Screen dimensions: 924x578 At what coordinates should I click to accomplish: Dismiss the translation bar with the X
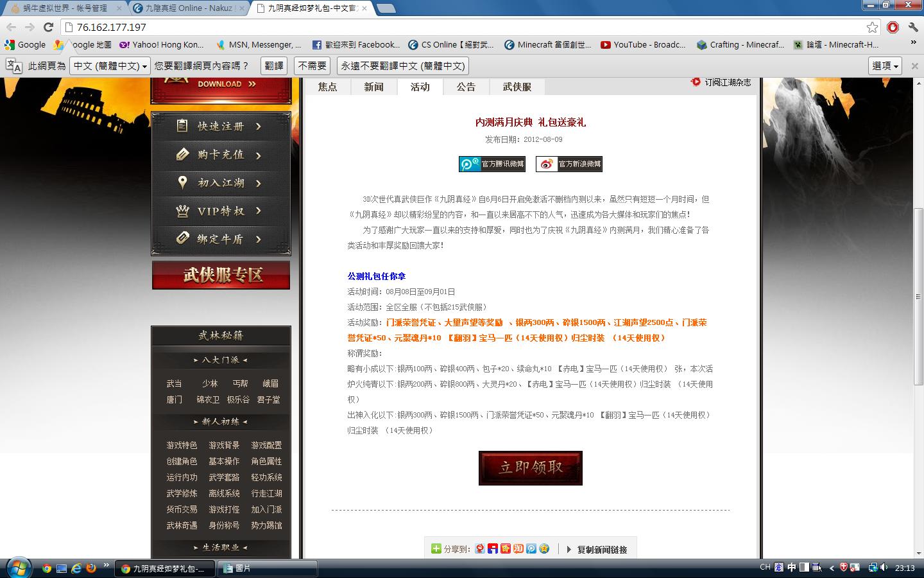(x=915, y=66)
